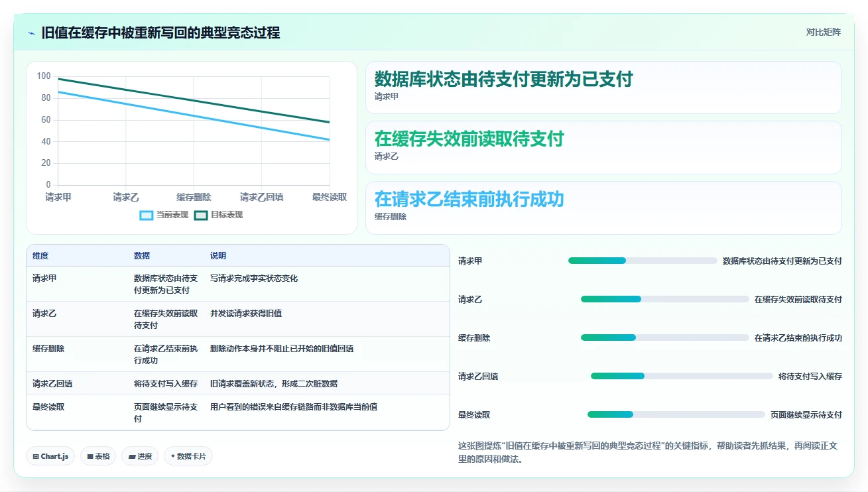Click the summary paragraph starting 这张图提炼
This screenshot has height=492, width=868.
tap(648, 452)
